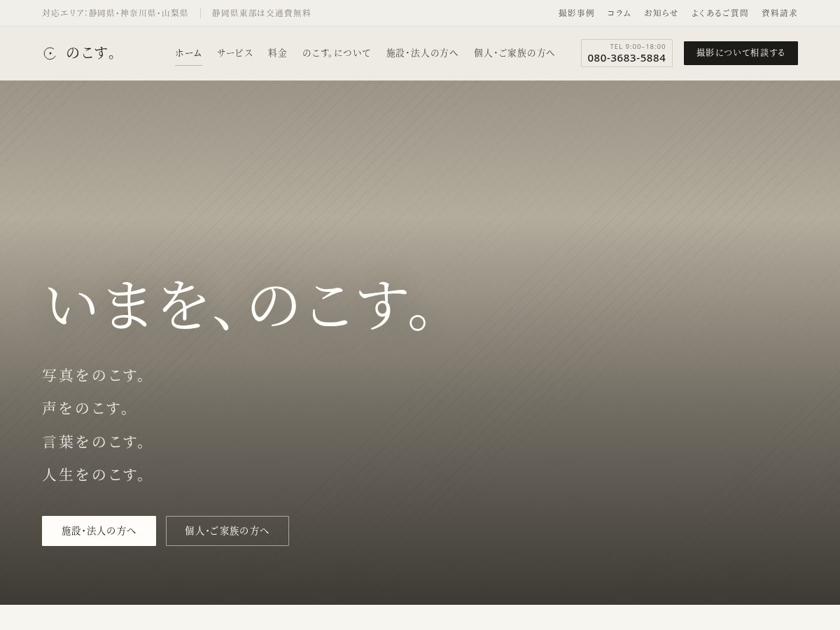Open the 資料請求 link
The image size is (840, 630).
[x=780, y=13]
